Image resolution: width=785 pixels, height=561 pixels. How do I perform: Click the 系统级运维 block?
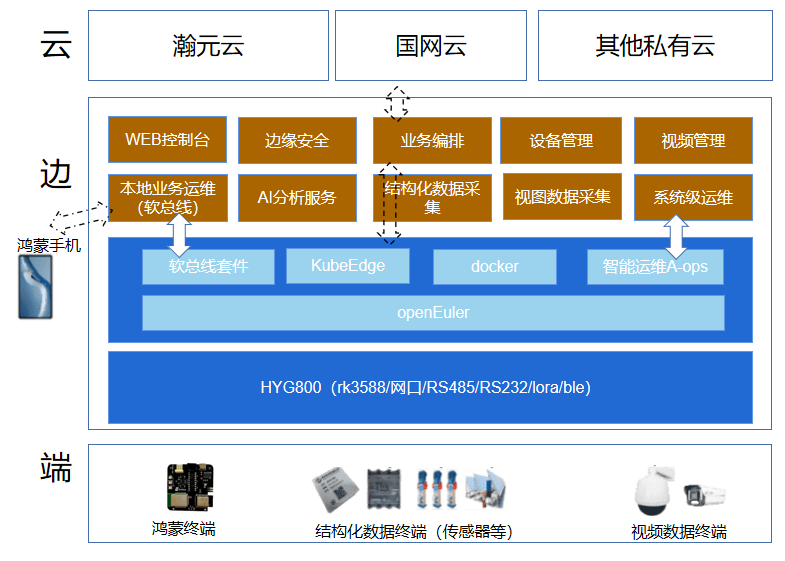(693, 197)
